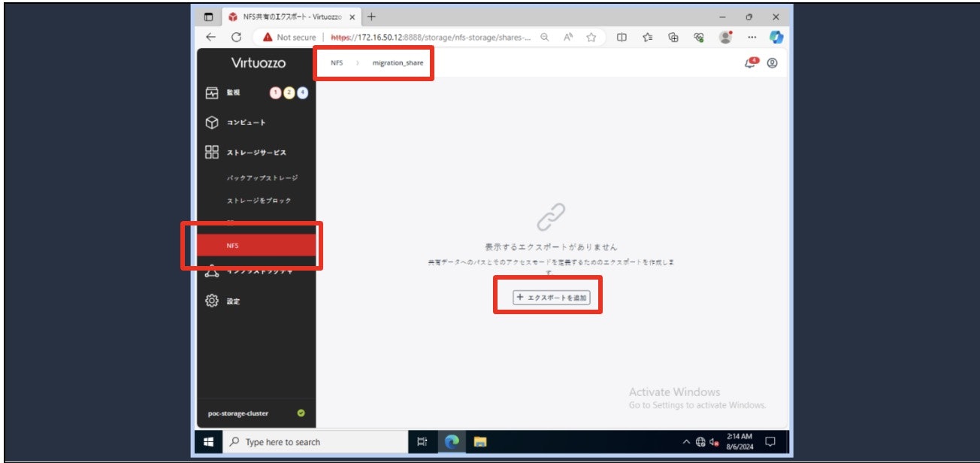Open the browser essentials heart icon

(699, 37)
